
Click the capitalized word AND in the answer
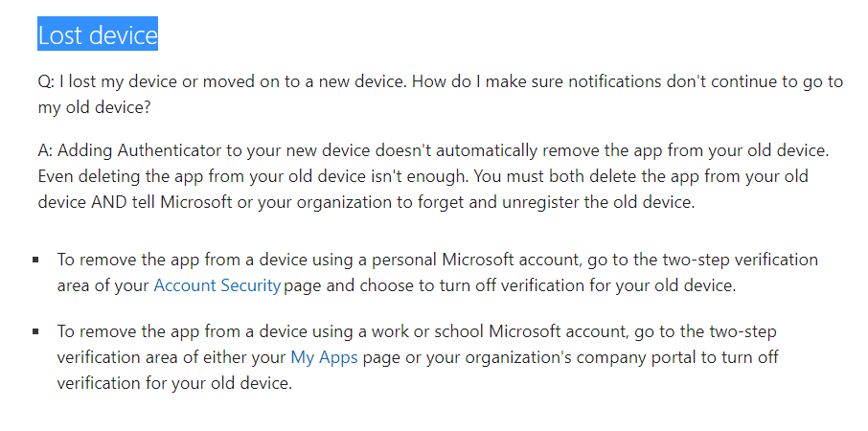pyautogui.click(x=110, y=202)
